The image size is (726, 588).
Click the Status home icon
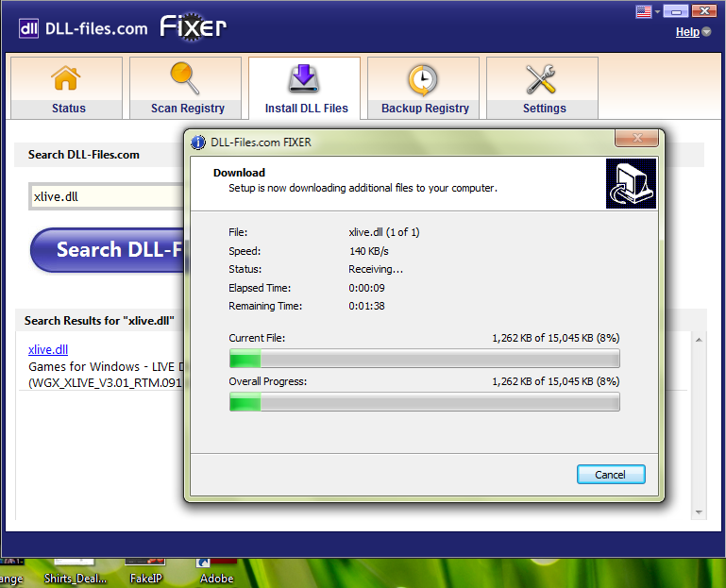point(66,77)
